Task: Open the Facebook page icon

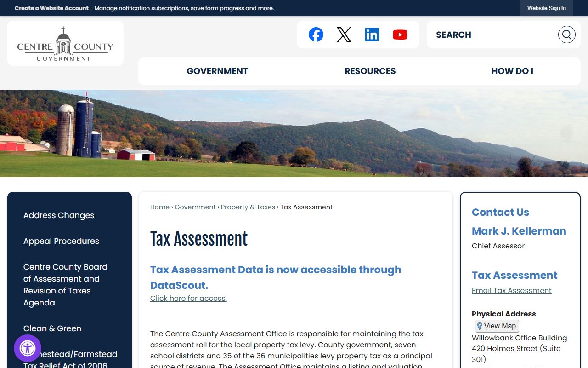Action: click(316, 34)
